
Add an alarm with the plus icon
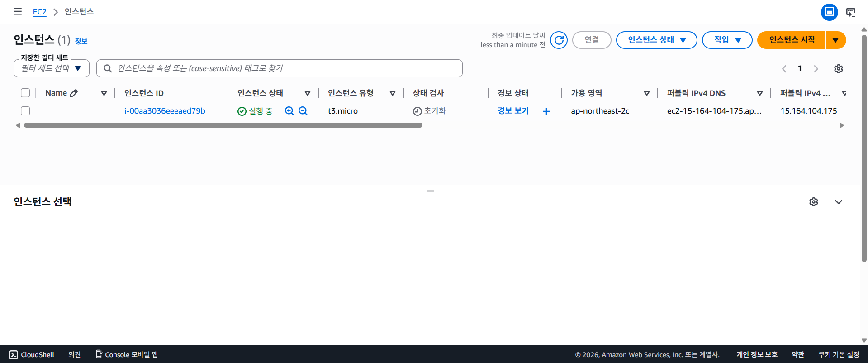pyautogui.click(x=546, y=111)
